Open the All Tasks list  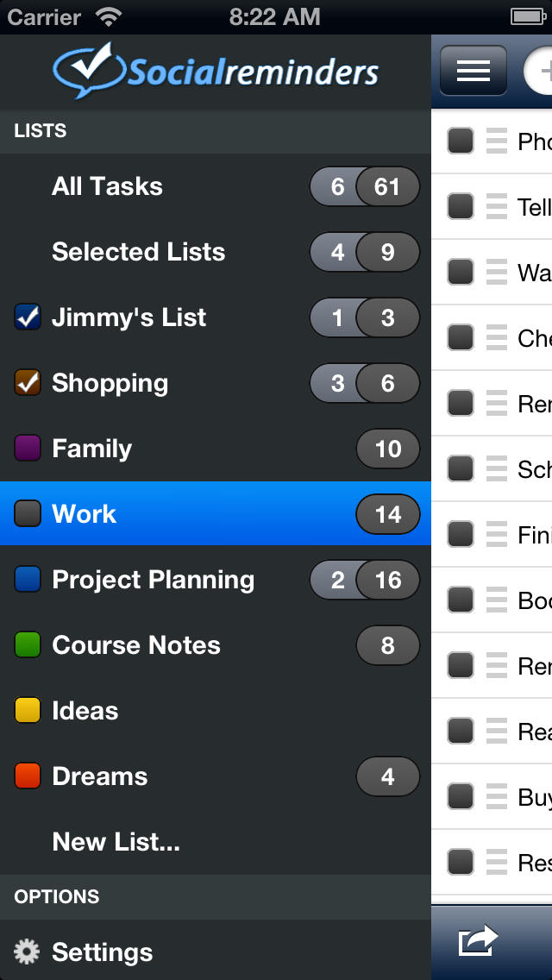tap(107, 186)
